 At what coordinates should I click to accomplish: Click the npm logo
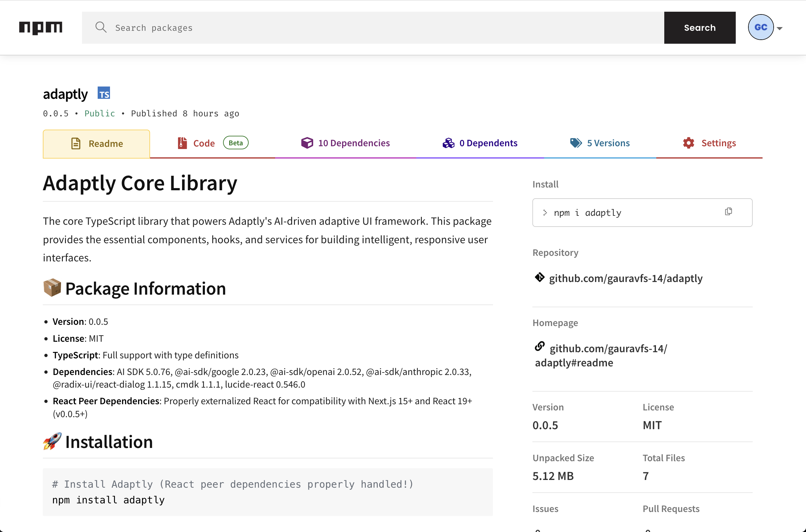tap(40, 27)
